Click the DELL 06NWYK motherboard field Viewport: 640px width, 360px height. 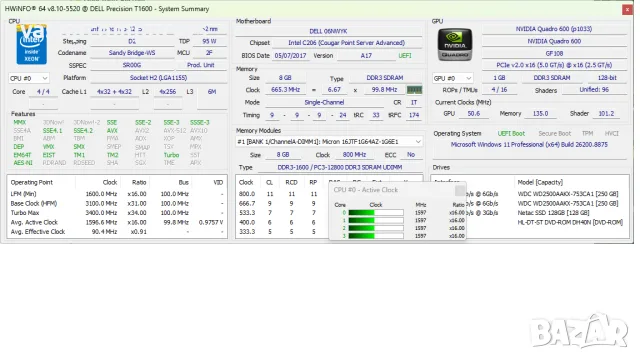click(x=328, y=31)
